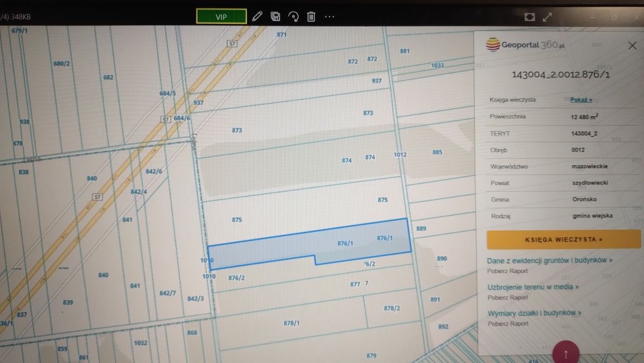Click TERYT value 143004_2
Image resolution: width=644 pixels, height=363 pixels.
(584, 133)
